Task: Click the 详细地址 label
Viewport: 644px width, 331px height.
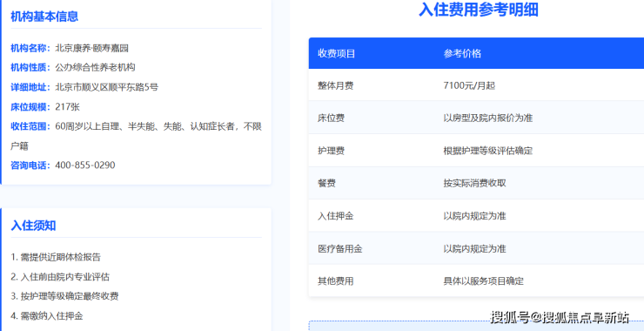Action: coord(30,87)
